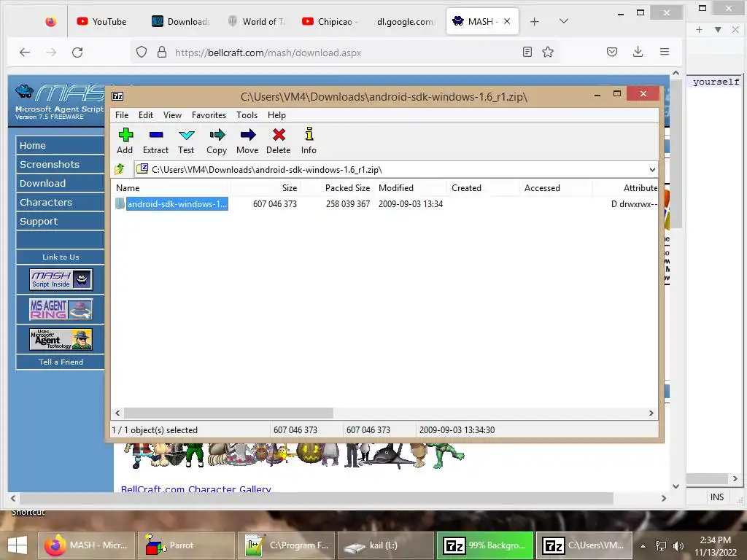Image resolution: width=747 pixels, height=560 pixels.
Task: Switch to 7-Zip 99% Background taskbar item
Action: pos(484,545)
